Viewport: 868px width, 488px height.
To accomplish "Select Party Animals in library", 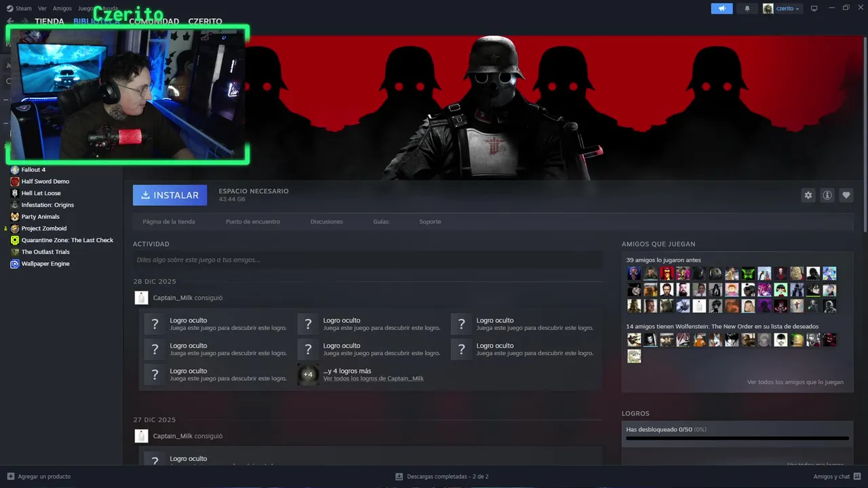I will pyautogui.click(x=41, y=217).
